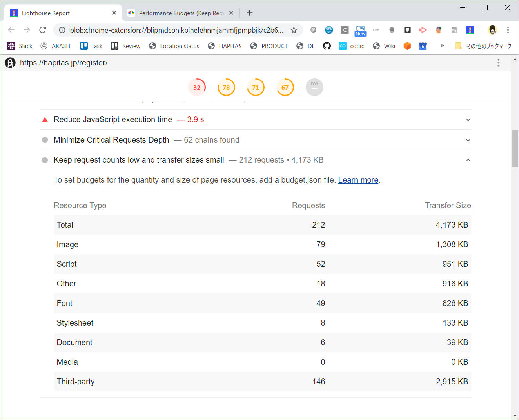Go back to the previous page

coord(11,30)
